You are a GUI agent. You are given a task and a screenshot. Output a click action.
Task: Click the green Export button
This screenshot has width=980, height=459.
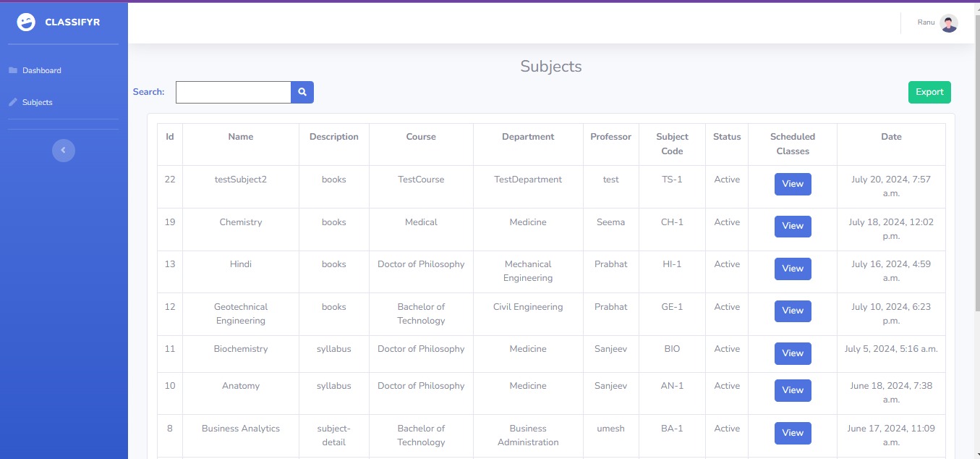(929, 92)
